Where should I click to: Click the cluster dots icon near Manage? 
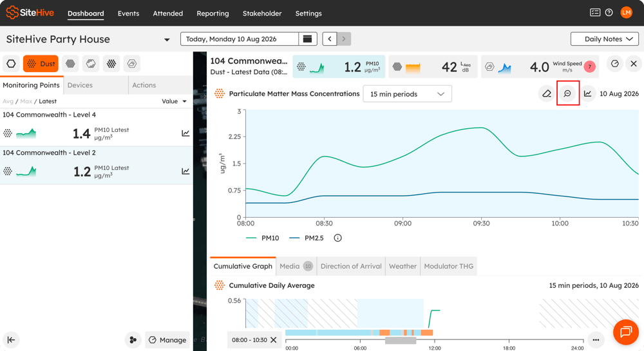[133, 340]
